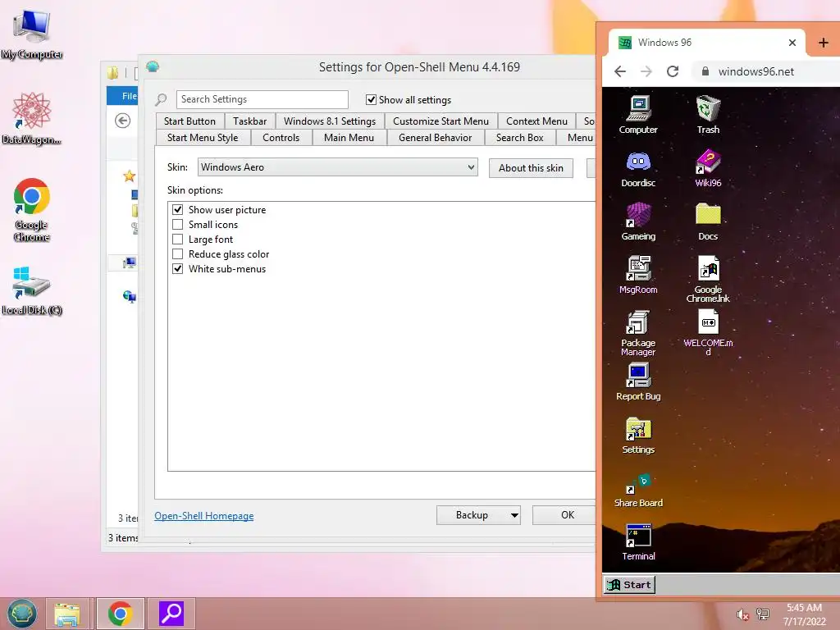Open the Customize Start Menu tab
Image resolution: width=840 pixels, height=630 pixels.
pos(441,121)
